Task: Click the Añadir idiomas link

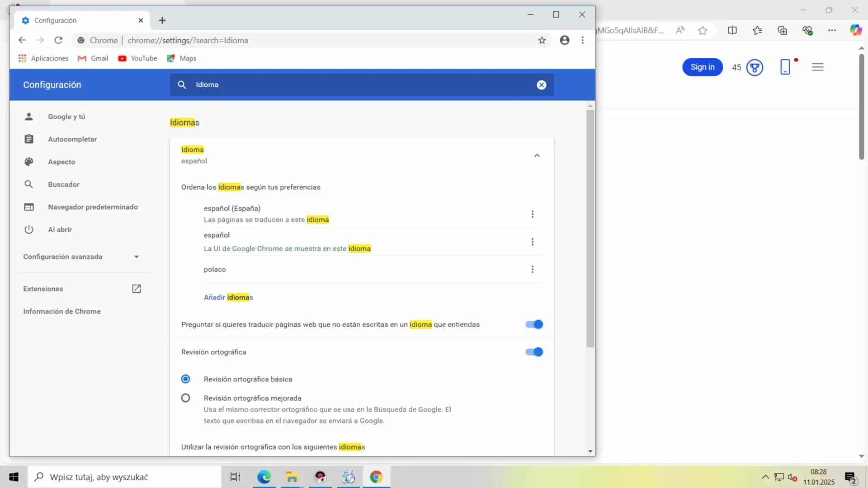Action: click(228, 297)
